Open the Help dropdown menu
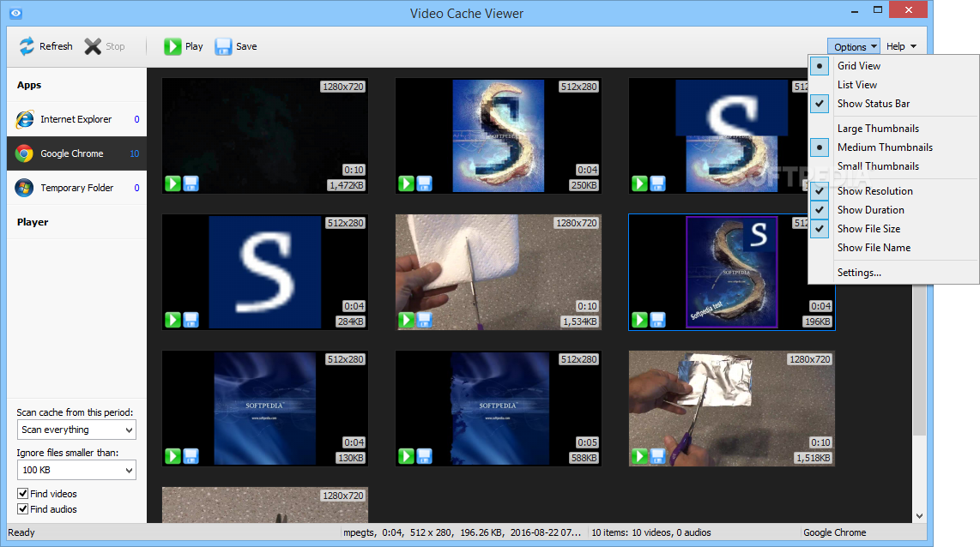Screen dimensions: 980x547 (901, 46)
